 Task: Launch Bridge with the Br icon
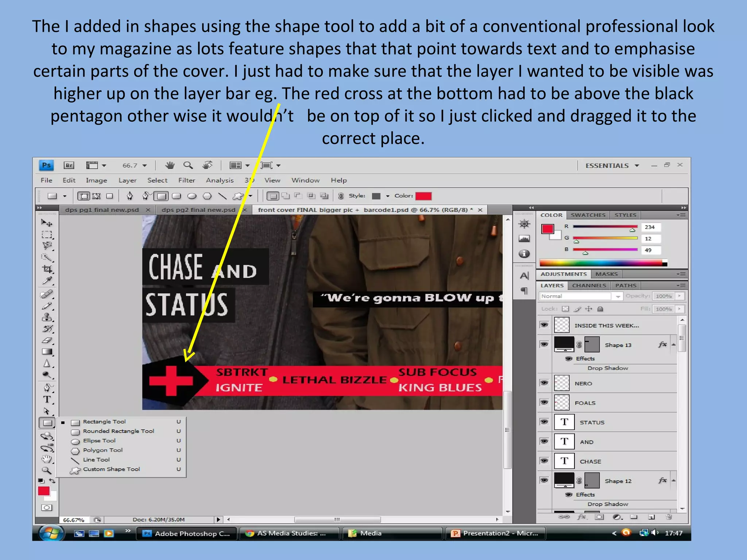[69, 165]
